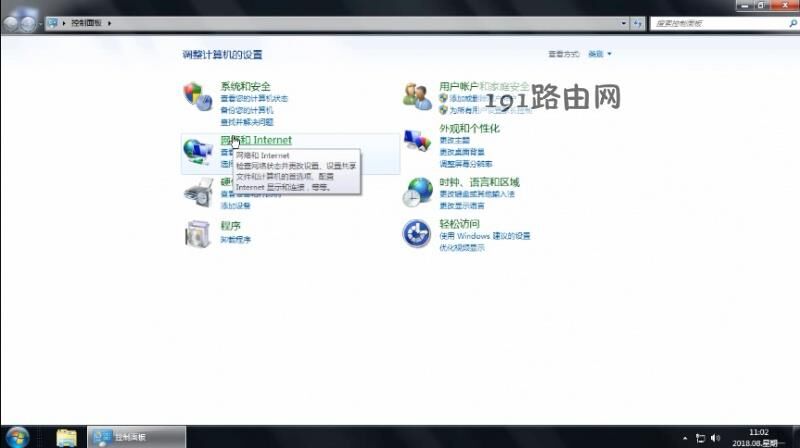
Task: Open the 系统和安全 heading link
Action: click(x=245, y=86)
